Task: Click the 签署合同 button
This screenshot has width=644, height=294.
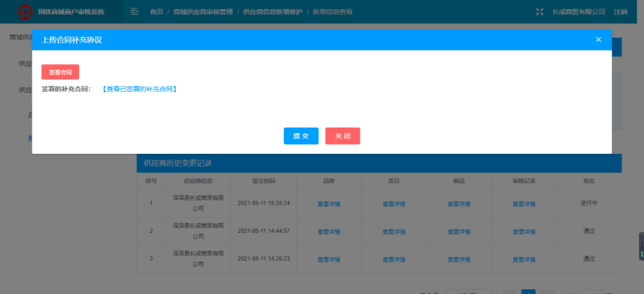Action: (60, 72)
